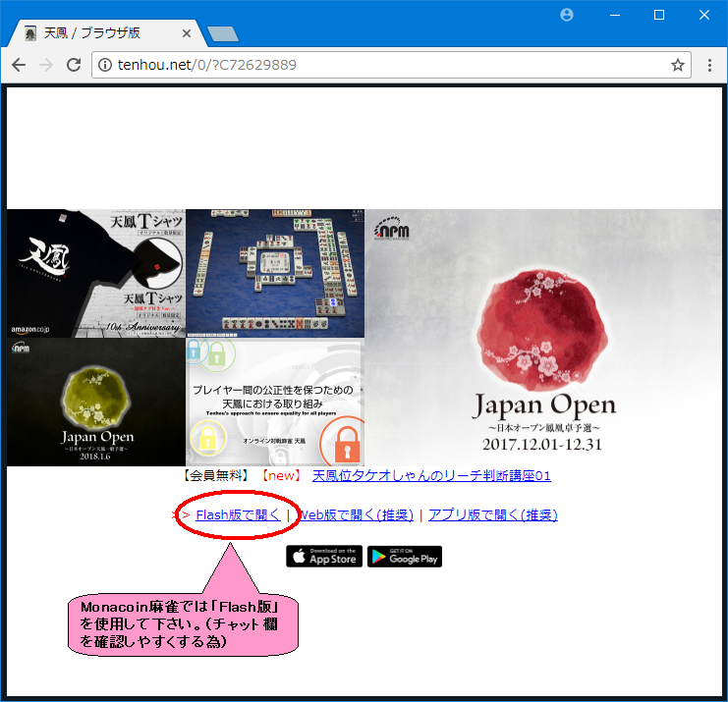This screenshot has height=702, width=728.
Task: Open a new tab
Action: pos(223,33)
